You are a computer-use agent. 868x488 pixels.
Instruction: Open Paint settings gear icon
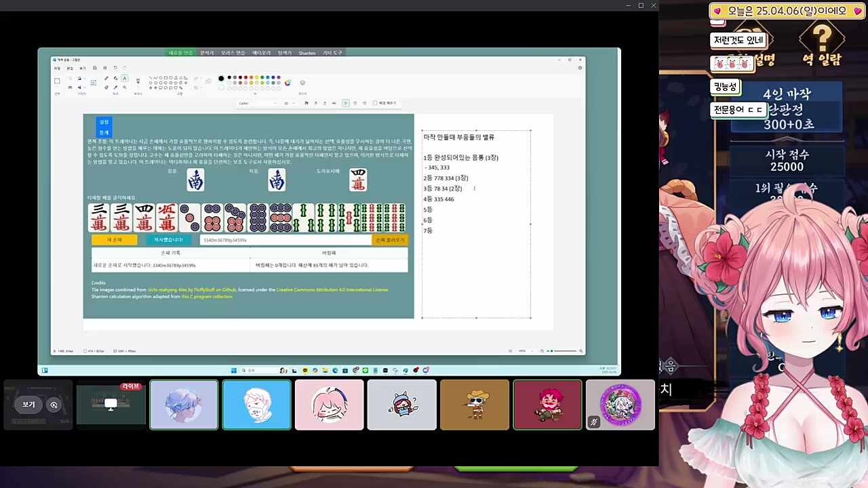click(x=580, y=68)
